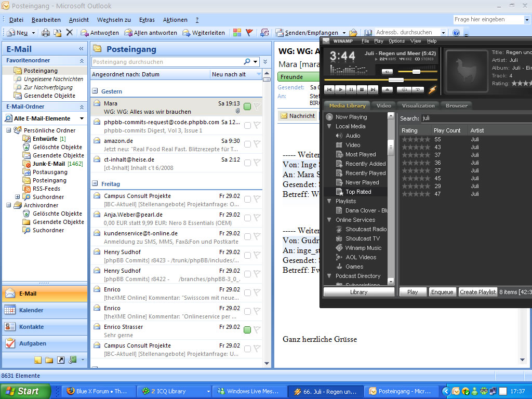Click the Winamp volume slider
The height and width of the screenshot is (399, 532).
tap(416, 72)
